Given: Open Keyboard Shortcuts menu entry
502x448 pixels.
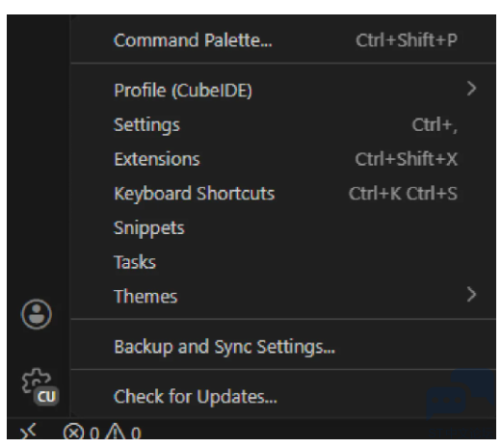Looking at the screenshot, I should coord(283,194).
